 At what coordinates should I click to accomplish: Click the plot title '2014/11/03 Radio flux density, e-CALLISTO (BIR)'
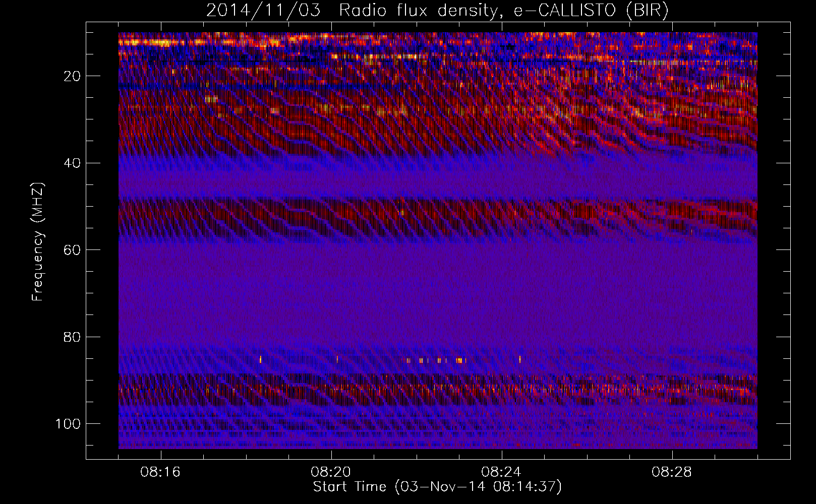click(437, 11)
